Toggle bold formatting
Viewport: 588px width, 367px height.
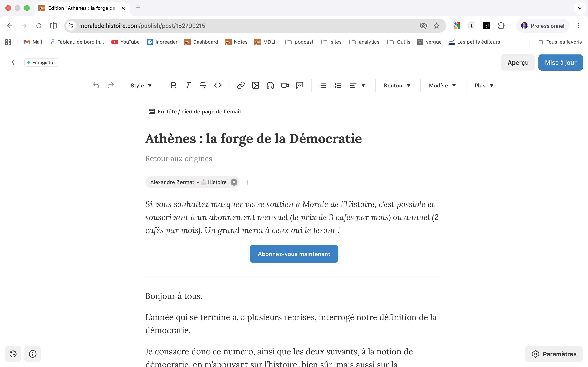pyautogui.click(x=173, y=86)
